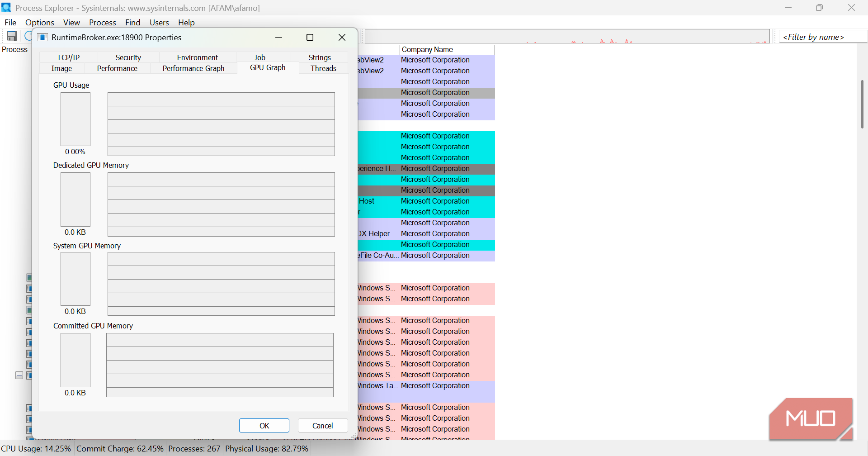Click the RuntimeBroker dialog's title bar icon
Screen dimensions: 868x456
(42, 37)
